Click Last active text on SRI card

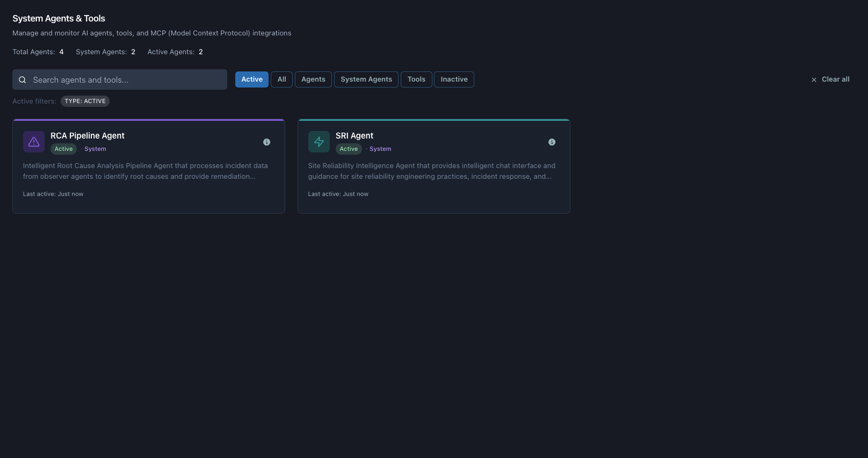click(x=338, y=194)
